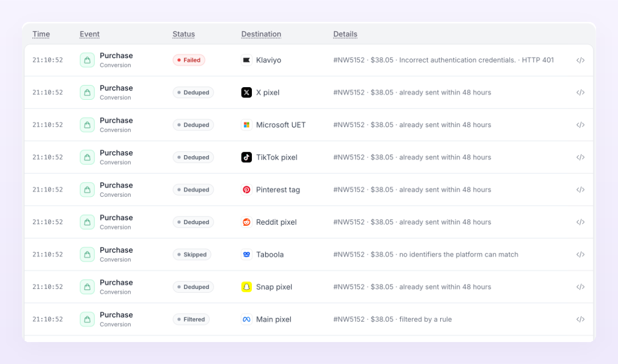Select the Reddit pixel destination name
618x364 pixels.
coord(276,222)
